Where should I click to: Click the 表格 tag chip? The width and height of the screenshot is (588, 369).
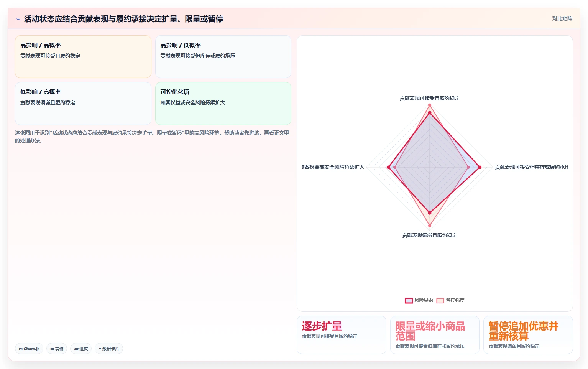point(57,349)
